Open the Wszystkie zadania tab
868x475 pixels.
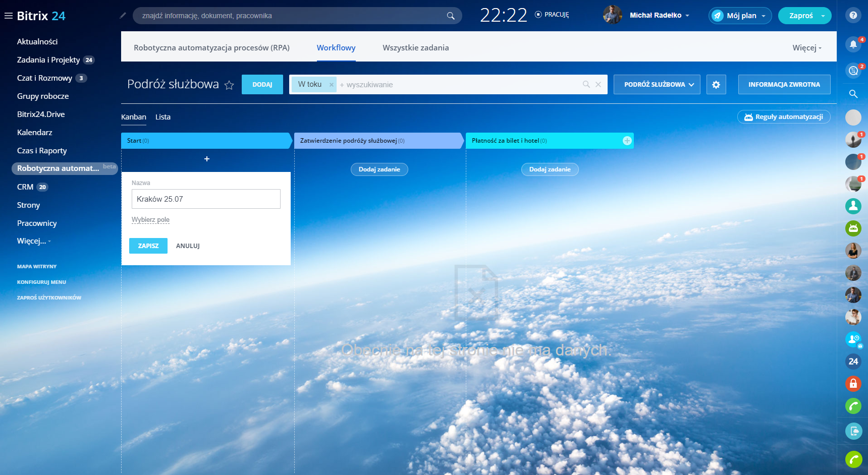tap(415, 48)
